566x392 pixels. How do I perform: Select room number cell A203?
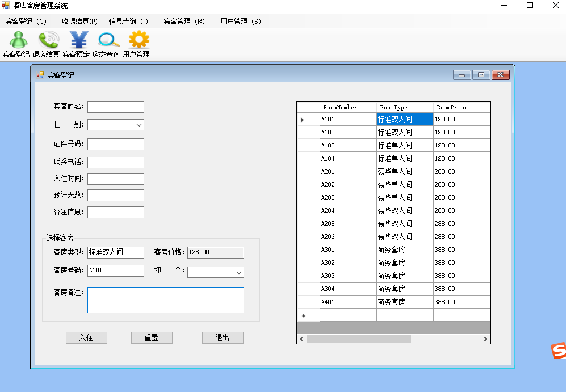(x=349, y=197)
